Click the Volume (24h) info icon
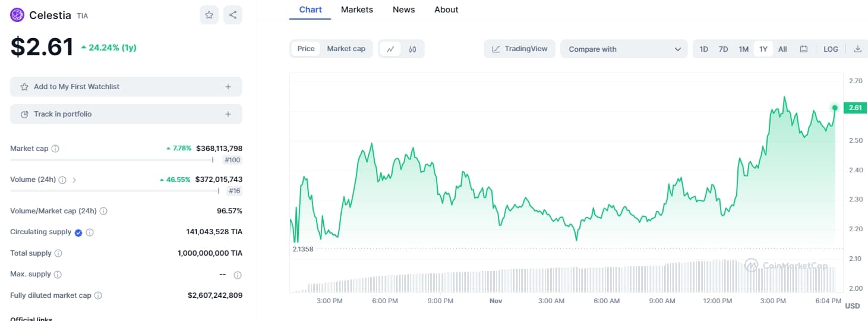868x321 pixels. (x=63, y=180)
